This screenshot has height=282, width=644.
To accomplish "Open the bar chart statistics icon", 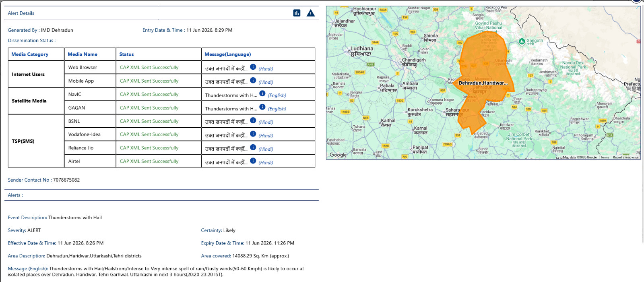I will pos(297,13).
